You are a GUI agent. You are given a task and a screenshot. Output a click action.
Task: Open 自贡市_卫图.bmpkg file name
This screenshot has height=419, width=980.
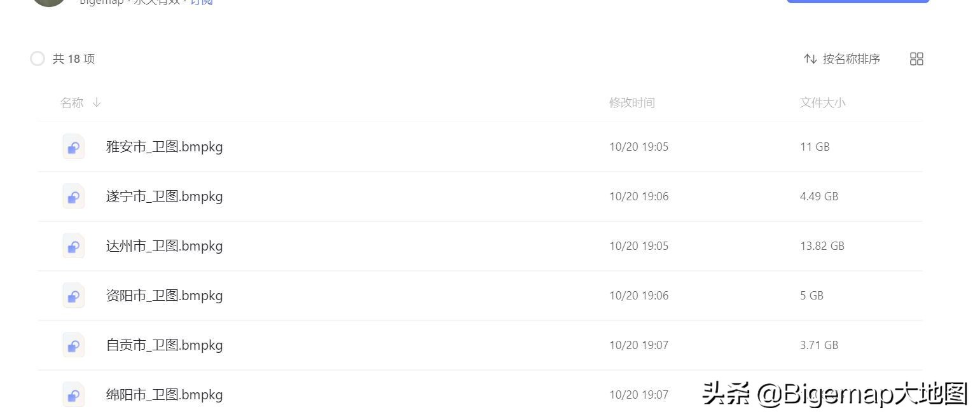[x=164, y=345]
